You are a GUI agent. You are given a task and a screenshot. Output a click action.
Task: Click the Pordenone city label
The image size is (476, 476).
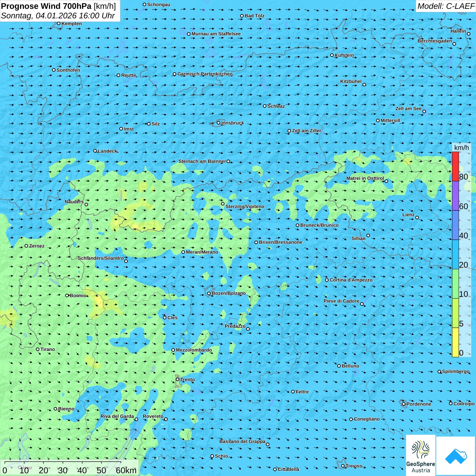point(419,404)
